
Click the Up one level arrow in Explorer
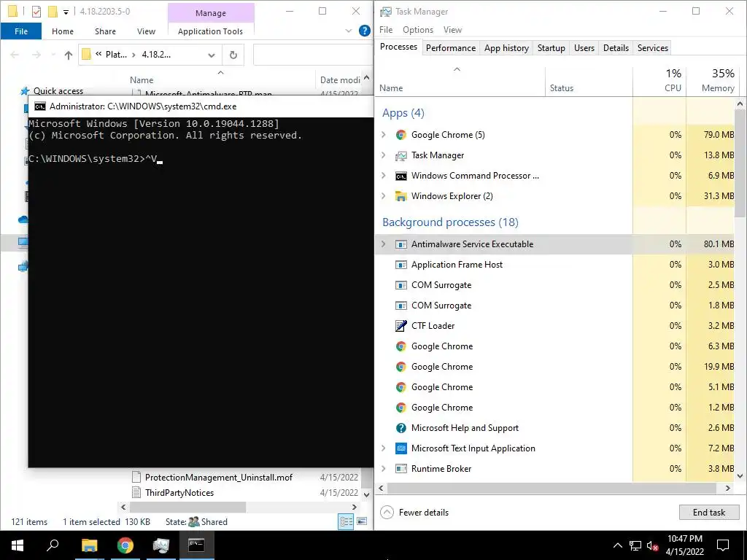click(x=68, y=55)
